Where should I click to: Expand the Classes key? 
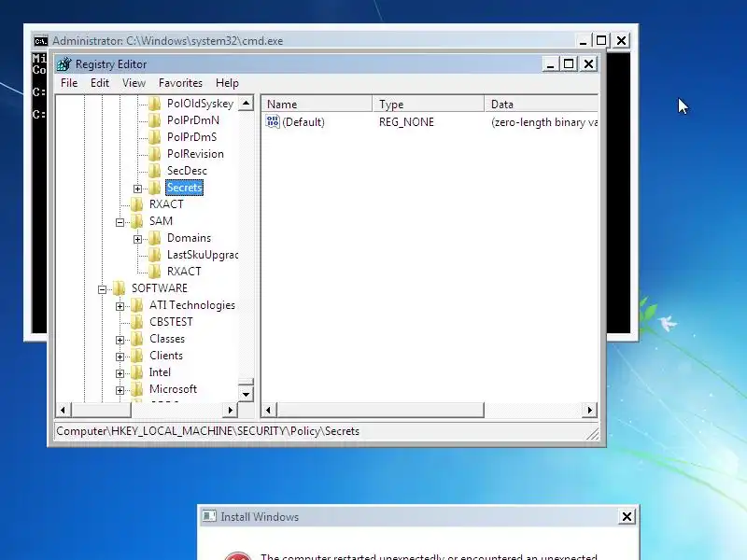(120, 340)
